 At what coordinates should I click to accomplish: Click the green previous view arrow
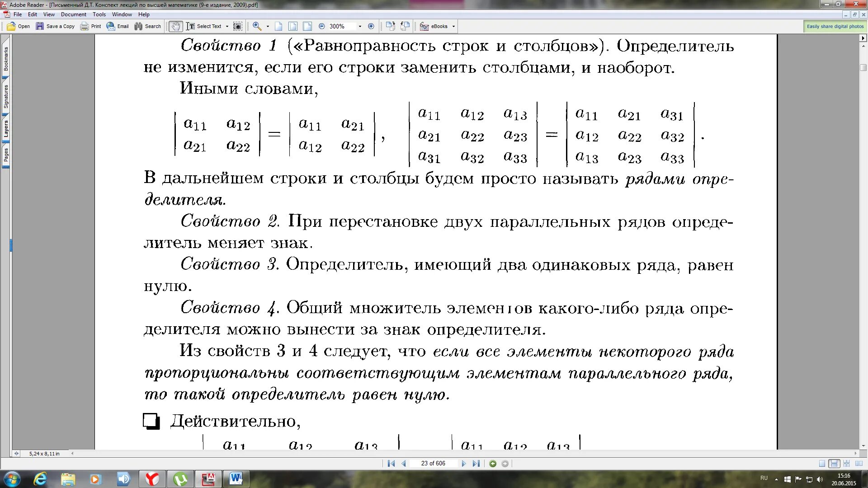point(493,464)
